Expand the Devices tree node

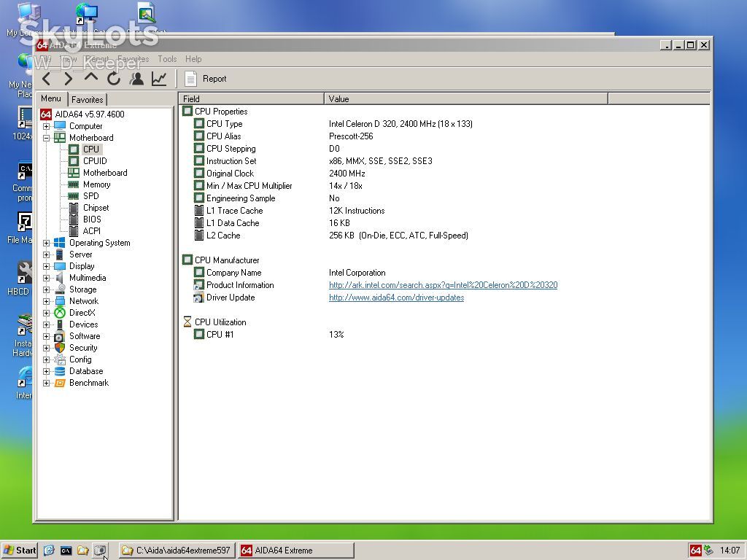point(46,324)
